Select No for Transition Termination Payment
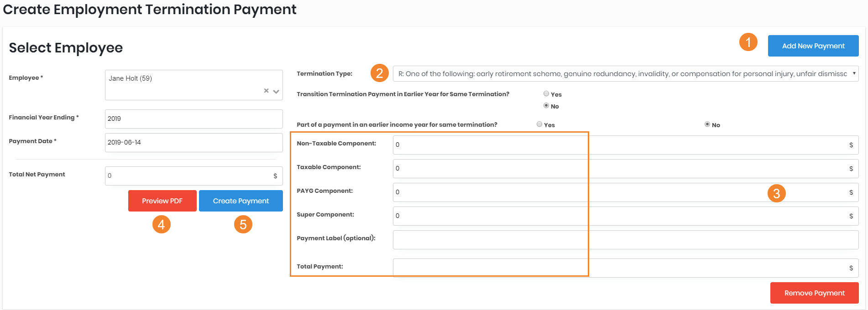This screenshot has height=310, width=868. [x=546, y=106]
